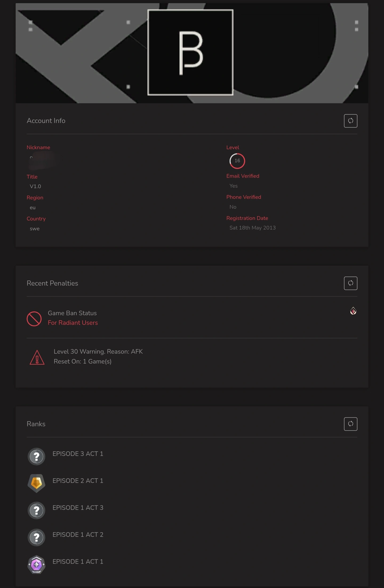This screenshot has height=588, width=384.
Task: Click the Level 30 Warning AFK text
Action: 98,352
